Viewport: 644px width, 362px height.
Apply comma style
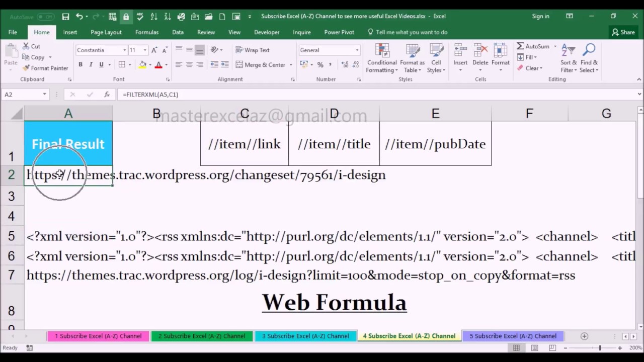[330, 64]
